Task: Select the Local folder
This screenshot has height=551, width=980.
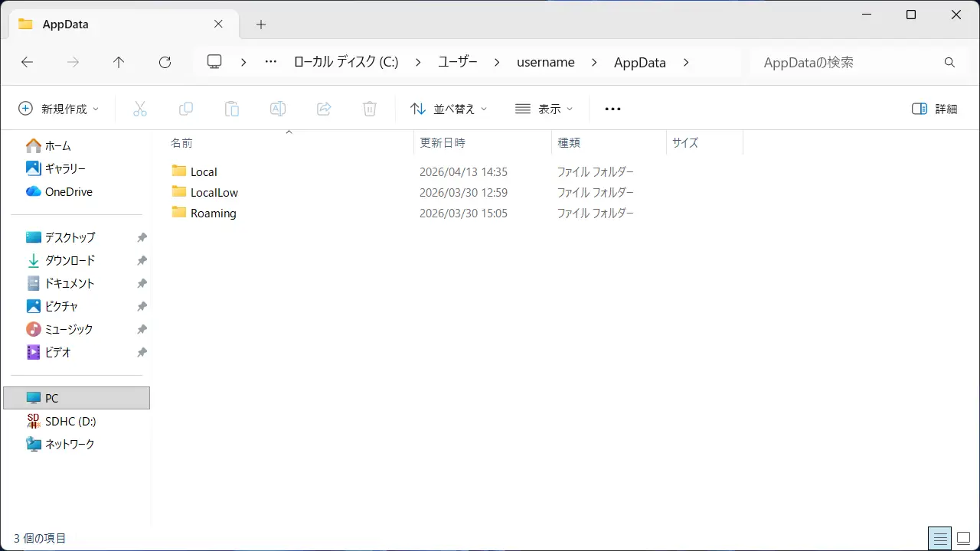Action: [204, 171]
